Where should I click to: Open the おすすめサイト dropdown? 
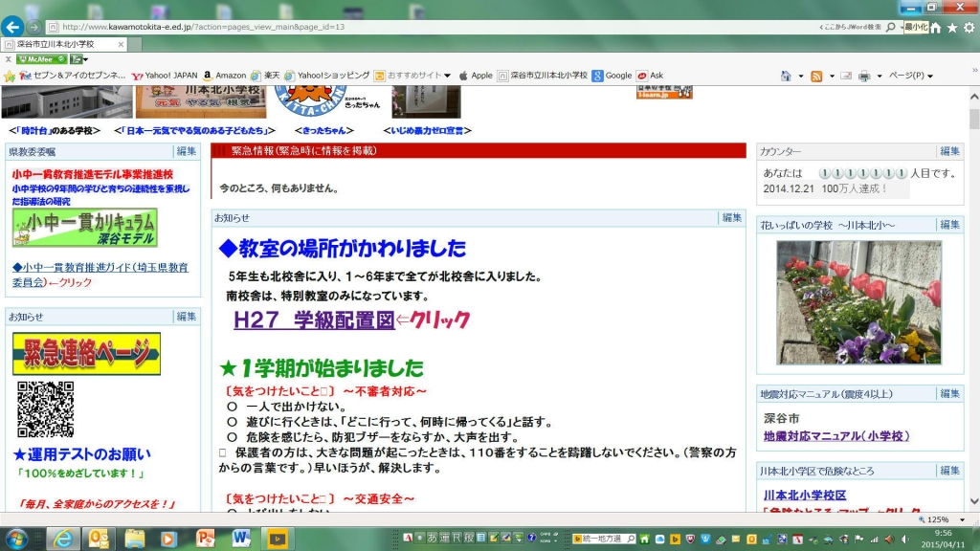pyautogui.click(x=412, y=76)
